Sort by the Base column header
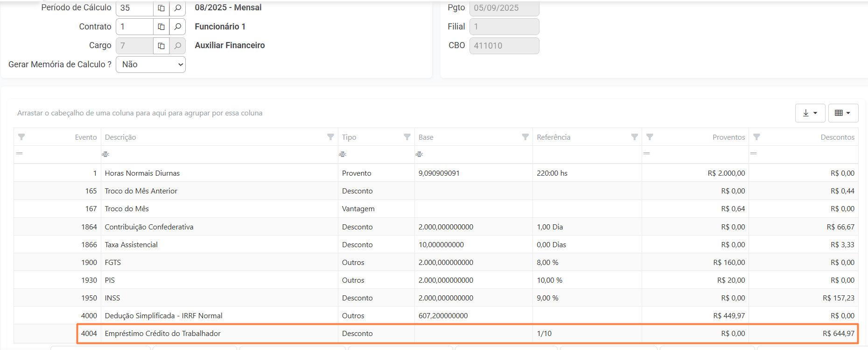The height and width of the screenshot is (350, 868). 426,137
